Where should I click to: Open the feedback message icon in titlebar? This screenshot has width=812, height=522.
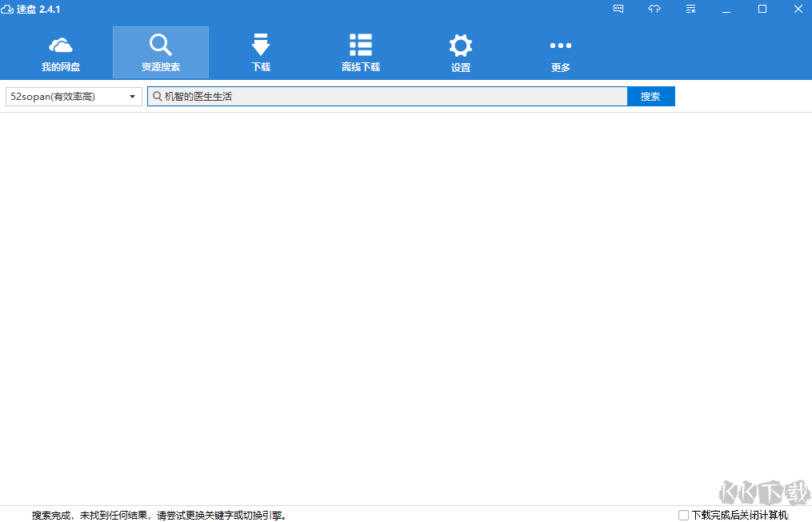pos(618,9)
